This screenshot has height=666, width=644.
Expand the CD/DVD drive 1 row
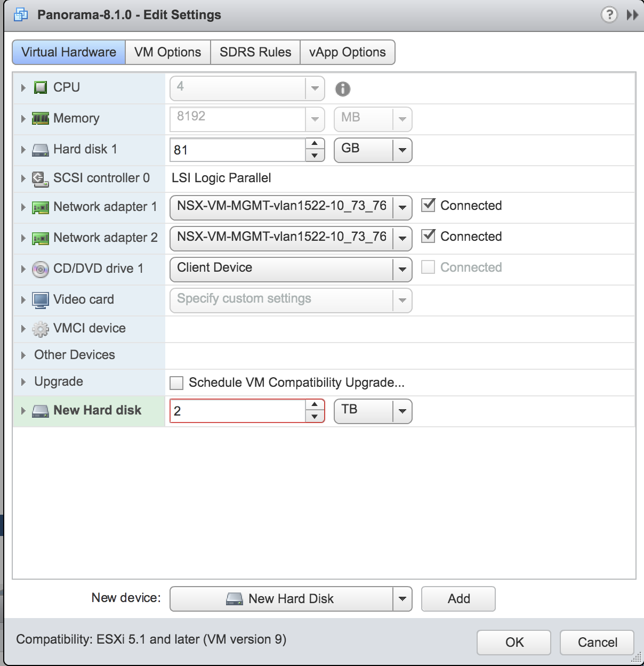pyautogui.click(x=23, y=269)
